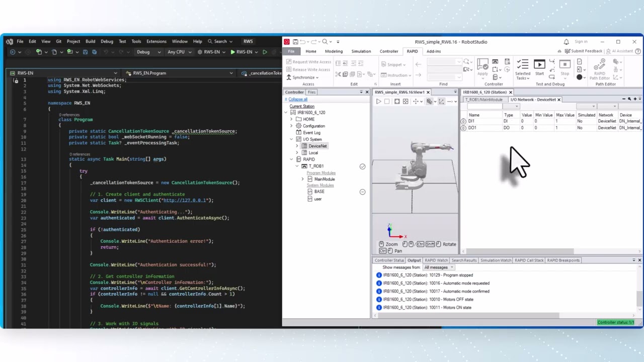Image resolution: width=644 pixels, height=362 pixels.
Task: Open the Any CPU platform dropdown
Action: pyautogui.click(x=180, y=52)
